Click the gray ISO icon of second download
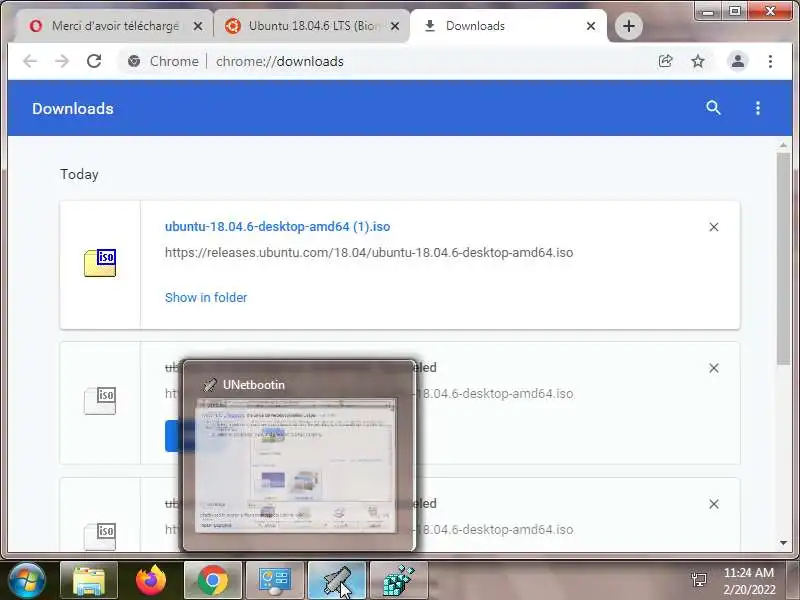 point(100,401)
